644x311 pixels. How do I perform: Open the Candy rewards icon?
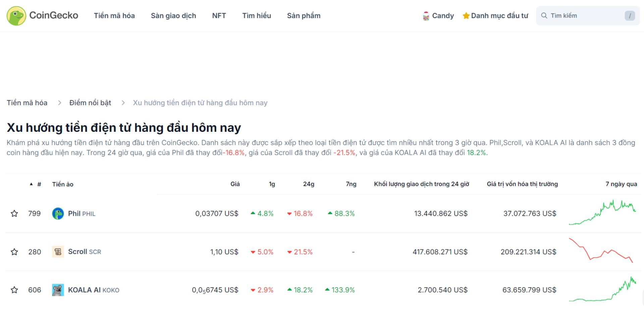[x=426, y=15]
